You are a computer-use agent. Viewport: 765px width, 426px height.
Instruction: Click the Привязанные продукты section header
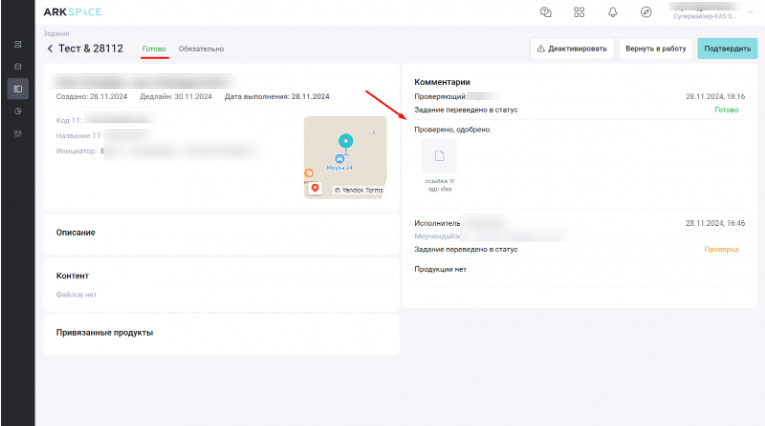[104, 332]
